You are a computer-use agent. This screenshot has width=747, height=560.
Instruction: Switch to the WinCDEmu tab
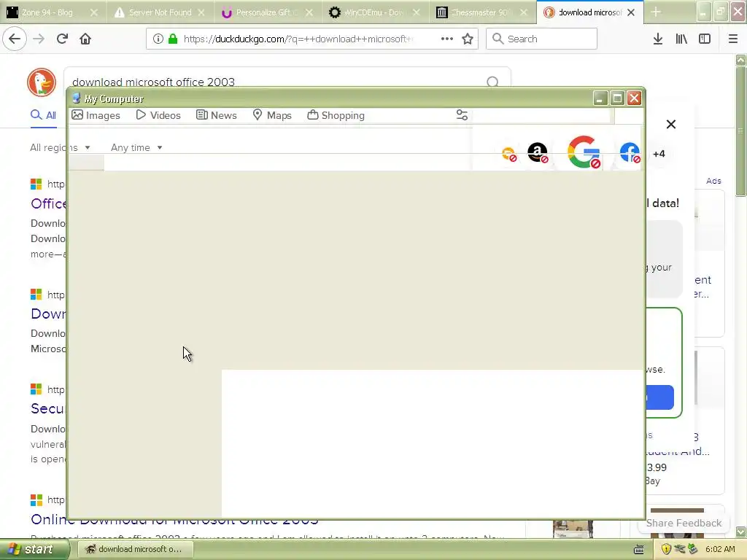[x=373, y=12]
